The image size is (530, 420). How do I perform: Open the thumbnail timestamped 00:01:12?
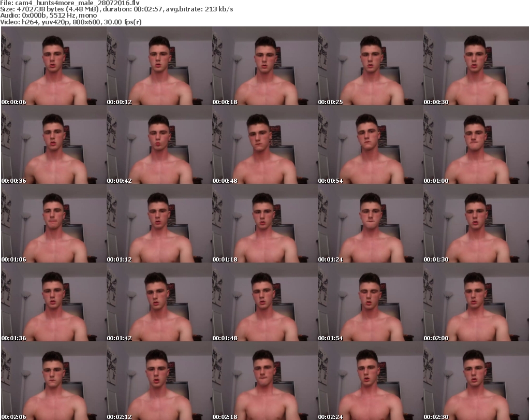pos(159,224)
